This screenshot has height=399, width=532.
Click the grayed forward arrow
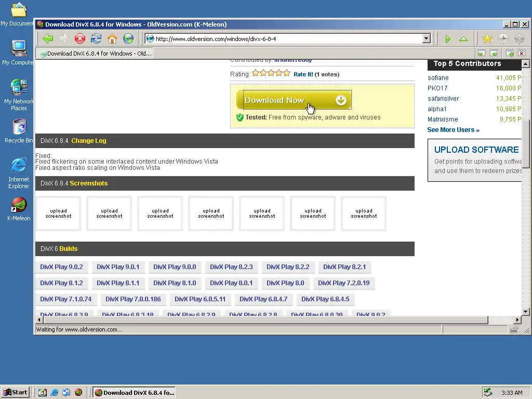pyautogui.click(x=63, y=38)
